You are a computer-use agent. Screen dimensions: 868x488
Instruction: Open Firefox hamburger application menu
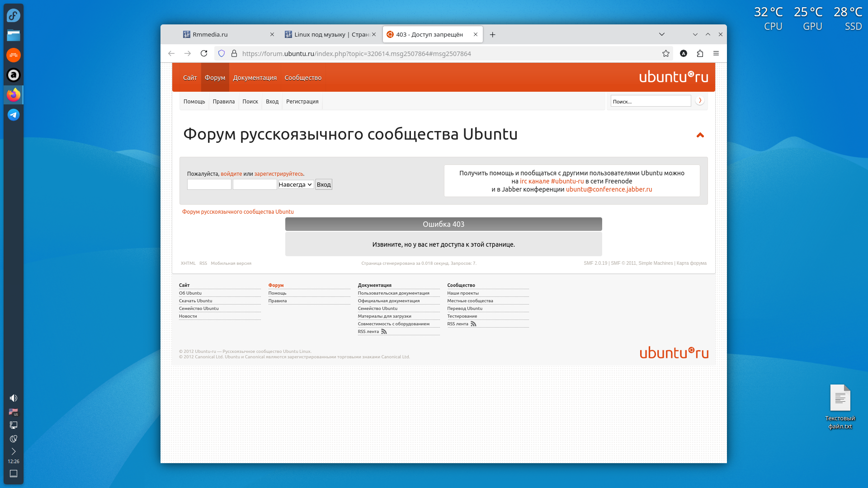tap(716, 53)
